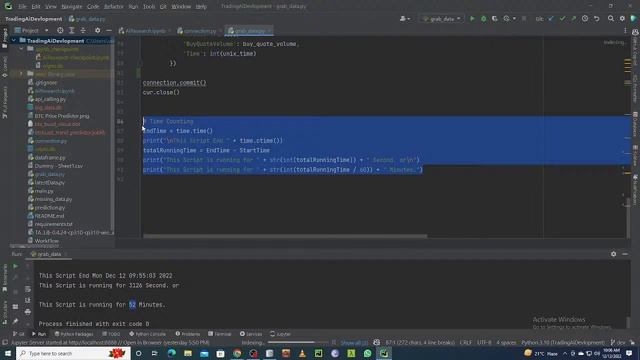
Task: Rerun grab_data in Run panel
Action: point(16,267)
